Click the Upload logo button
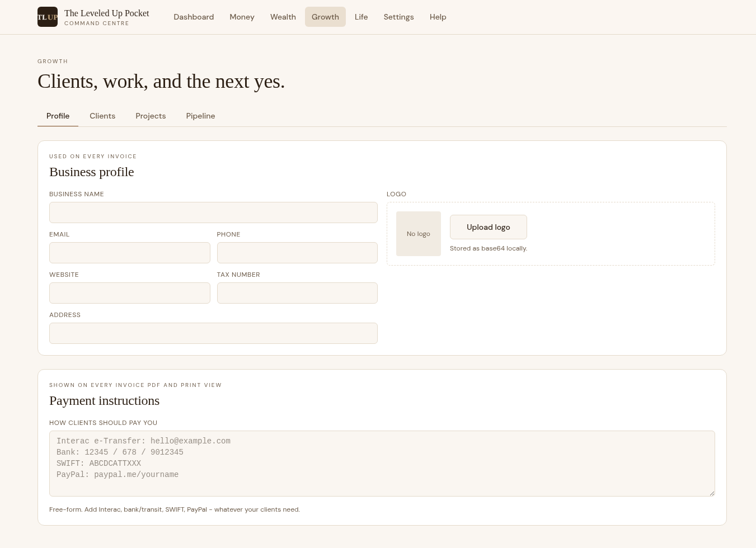This screenshot has width=756, height=548. 489,227
